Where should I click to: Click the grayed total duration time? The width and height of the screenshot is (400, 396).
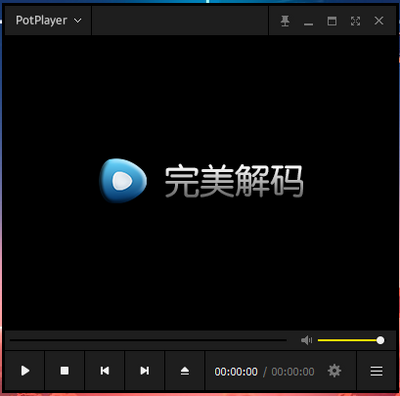293,371
